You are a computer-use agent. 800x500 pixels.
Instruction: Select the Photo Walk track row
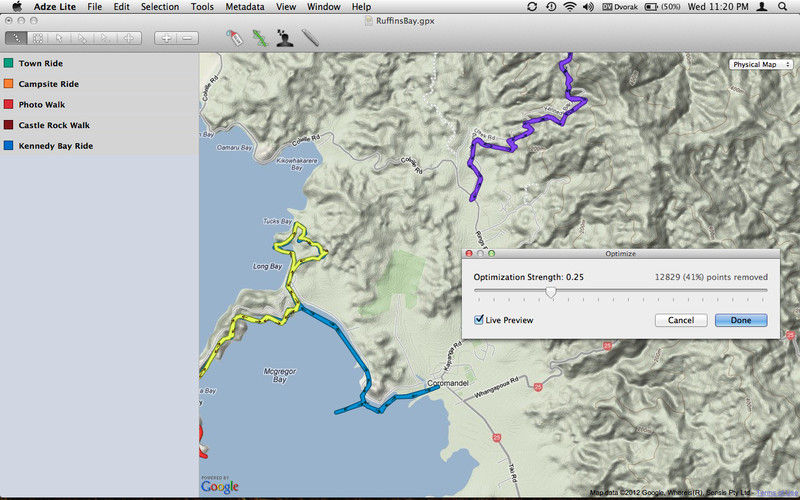(99, 104)
